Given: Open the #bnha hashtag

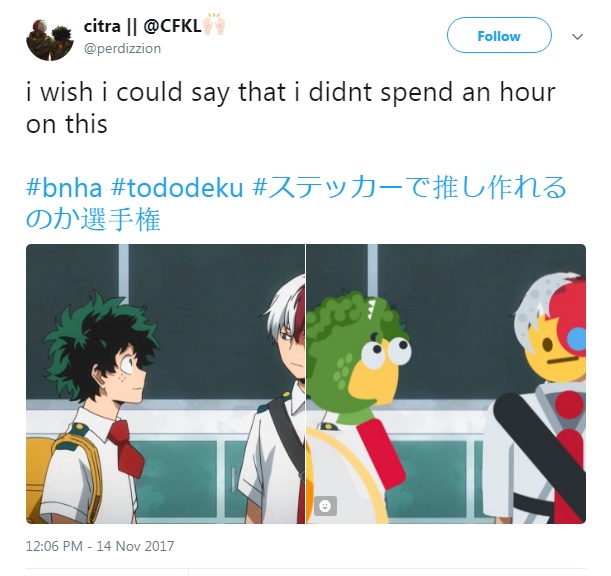Looking at the screenshot, I should [x=64, y=187].
